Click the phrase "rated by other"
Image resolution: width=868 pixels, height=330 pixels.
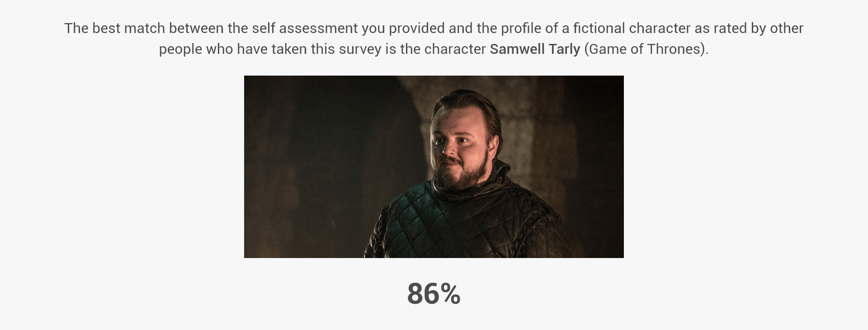(x=758, y=28)
